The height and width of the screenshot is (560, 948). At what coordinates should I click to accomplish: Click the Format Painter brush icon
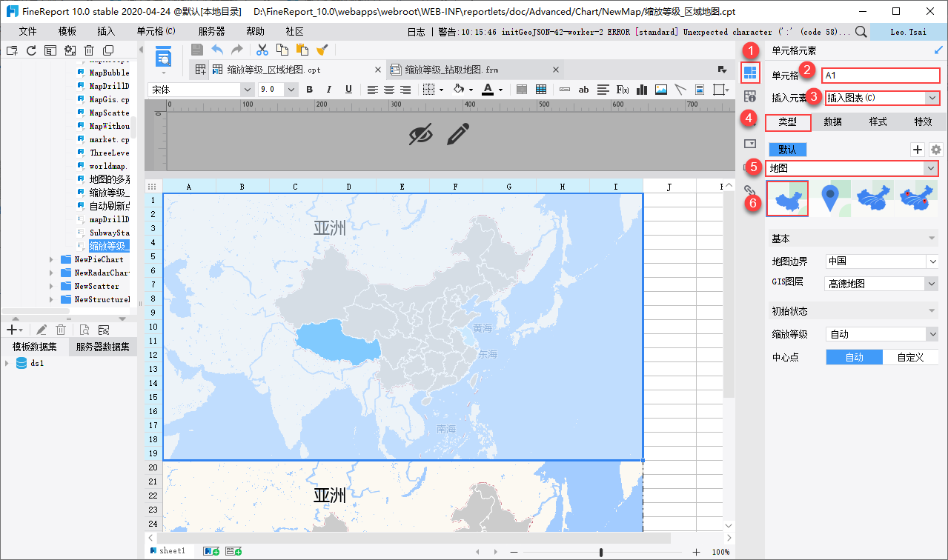point(322,50)
